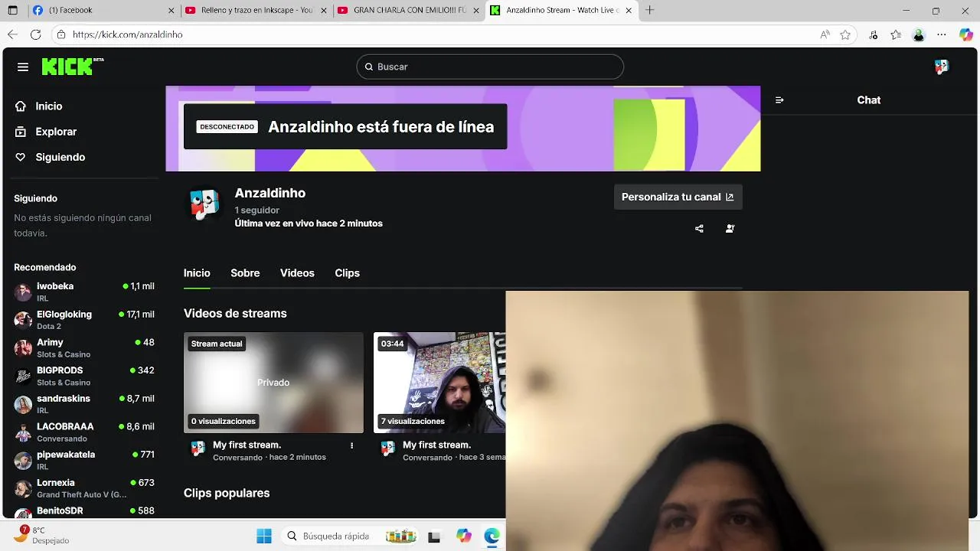
Task: Click the browser address bar URL
Action: pos(128,34)
